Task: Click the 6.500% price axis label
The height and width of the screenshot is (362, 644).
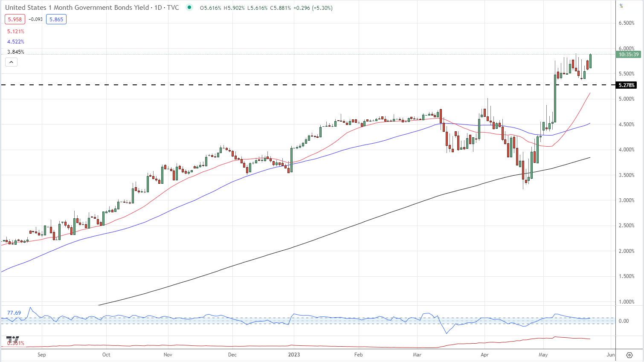Action: click(x=627, y=23)
